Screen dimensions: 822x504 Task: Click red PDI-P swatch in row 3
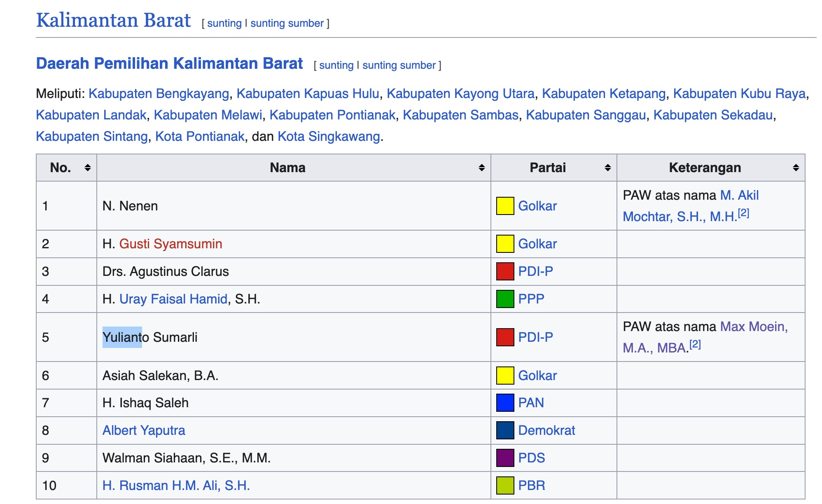point(505,271)
